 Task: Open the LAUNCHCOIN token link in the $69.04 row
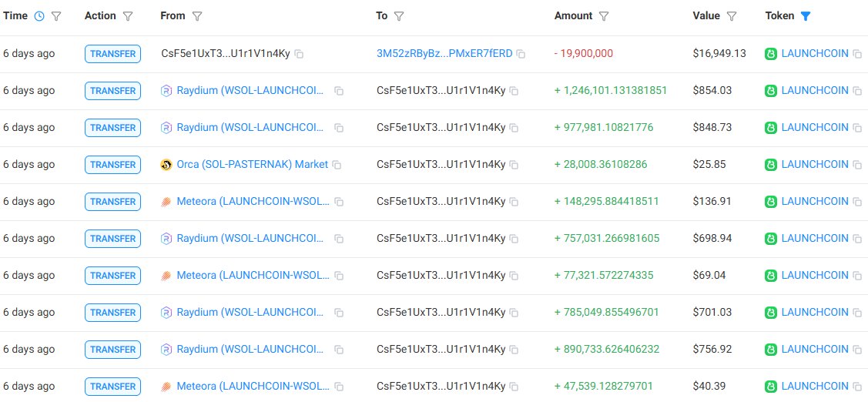click(815, 275)
